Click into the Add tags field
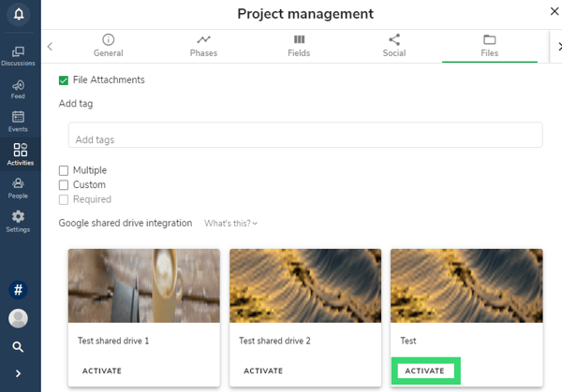This screenshot has width=562, height=392. 305,135
